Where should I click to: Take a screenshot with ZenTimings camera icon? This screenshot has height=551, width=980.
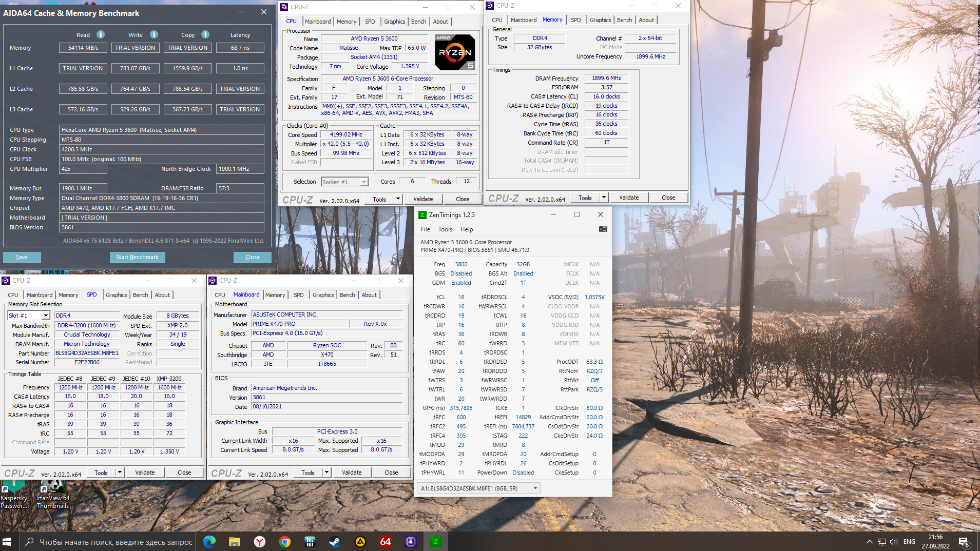pos(603,229)
